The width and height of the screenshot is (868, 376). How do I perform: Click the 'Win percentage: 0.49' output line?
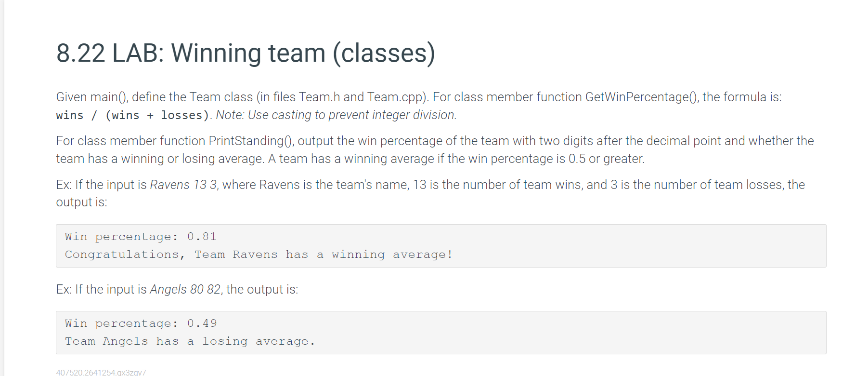[x=141, y=323]
